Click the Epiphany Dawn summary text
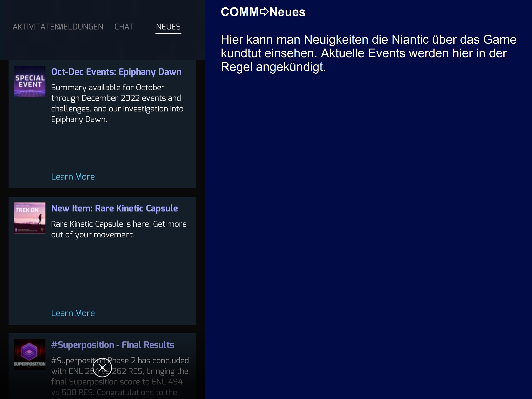This screenshot has width=532, height=399. point(117,103)
